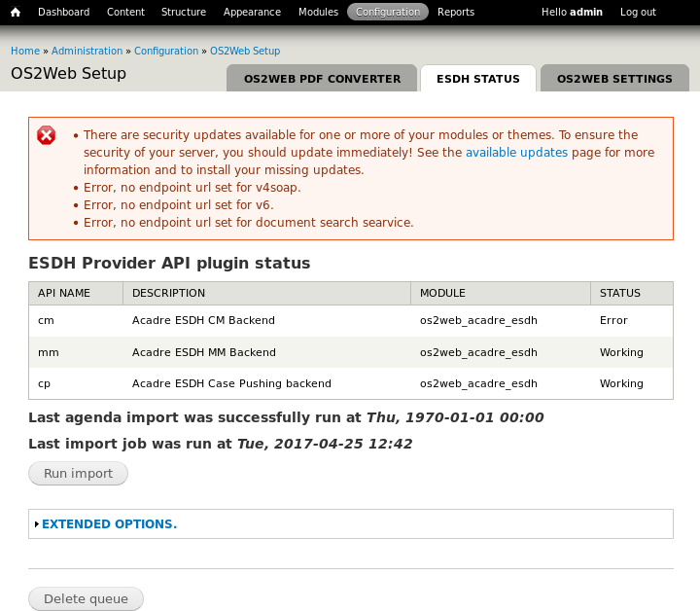700x611 pixels.
Task: Open the Modules menu
Action: [318, 12]
